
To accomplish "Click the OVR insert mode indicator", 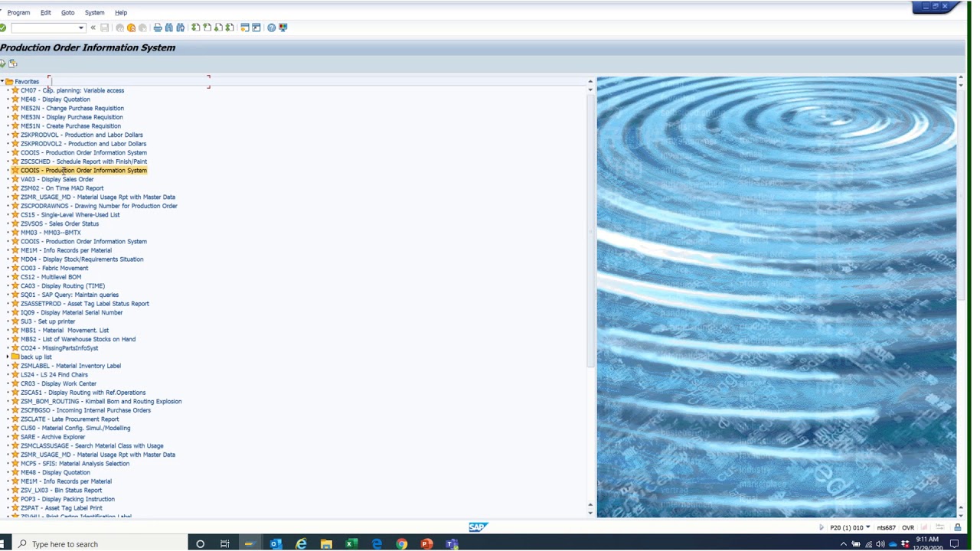I will pyautogui.click(x=908, y=527).
